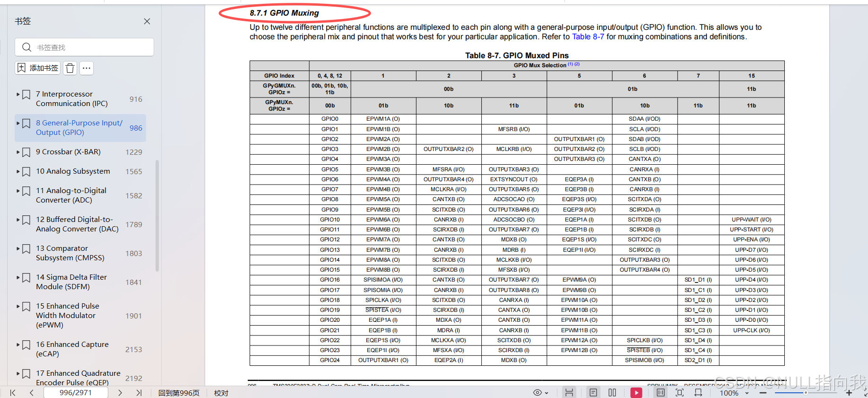Screen dimensions: 868x398
Task: Click 回到第996页 return button
Action: (179, 393)
